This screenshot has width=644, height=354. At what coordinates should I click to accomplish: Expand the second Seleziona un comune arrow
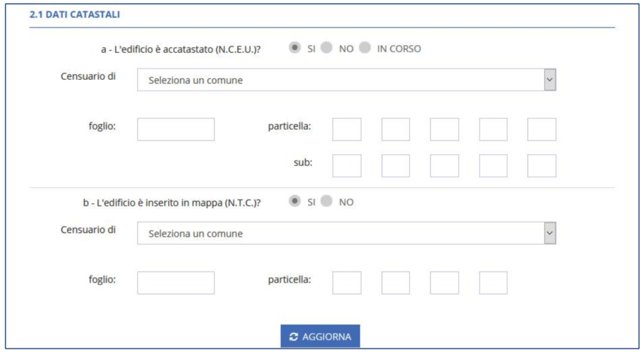(x=549, y=233)
